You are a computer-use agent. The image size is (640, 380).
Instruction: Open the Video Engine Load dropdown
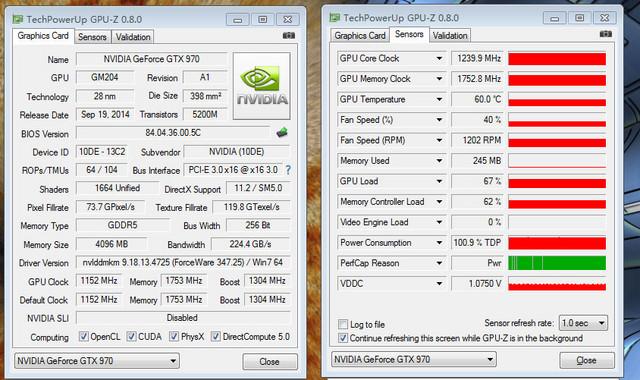(x=439, y=222)
